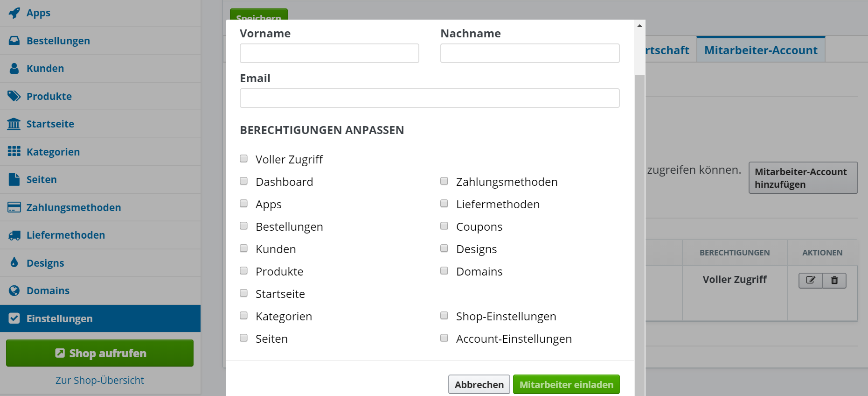
Task: Click the Abbrechen button
Action: coord(479,384)
